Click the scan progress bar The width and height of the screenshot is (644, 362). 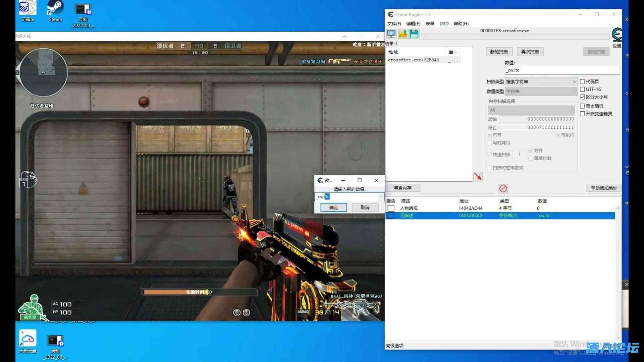coord(515,37)
